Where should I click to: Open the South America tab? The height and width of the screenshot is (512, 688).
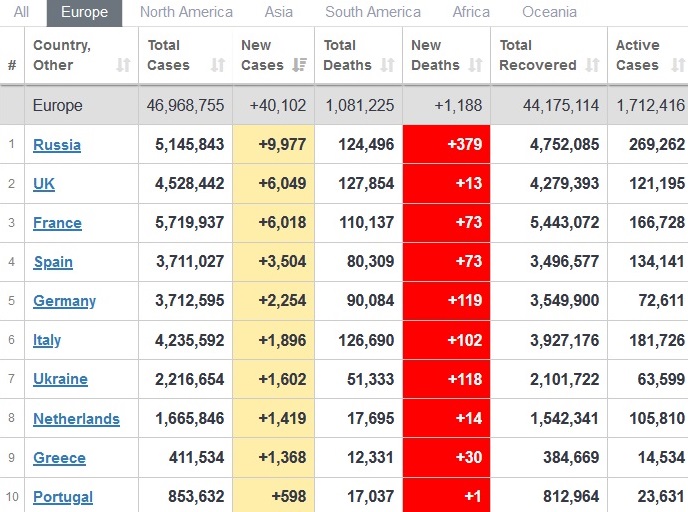[373, 12]
